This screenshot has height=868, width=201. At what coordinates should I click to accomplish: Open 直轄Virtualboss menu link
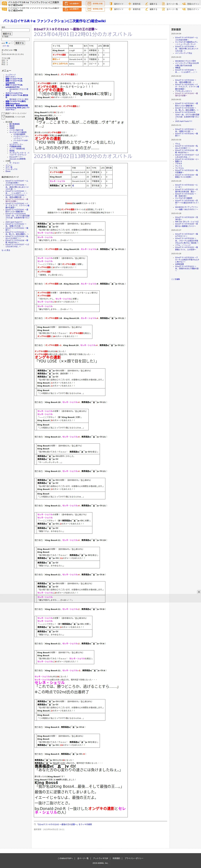(13, 103)
